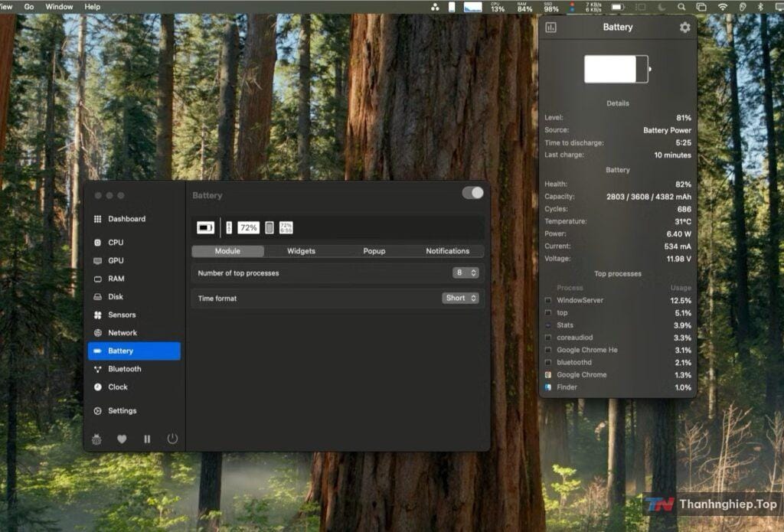Image resolution: width=784 pixels, height=532 pixels.
Task: Click the Temperature value 31°C
Action: tap(682, 221)
